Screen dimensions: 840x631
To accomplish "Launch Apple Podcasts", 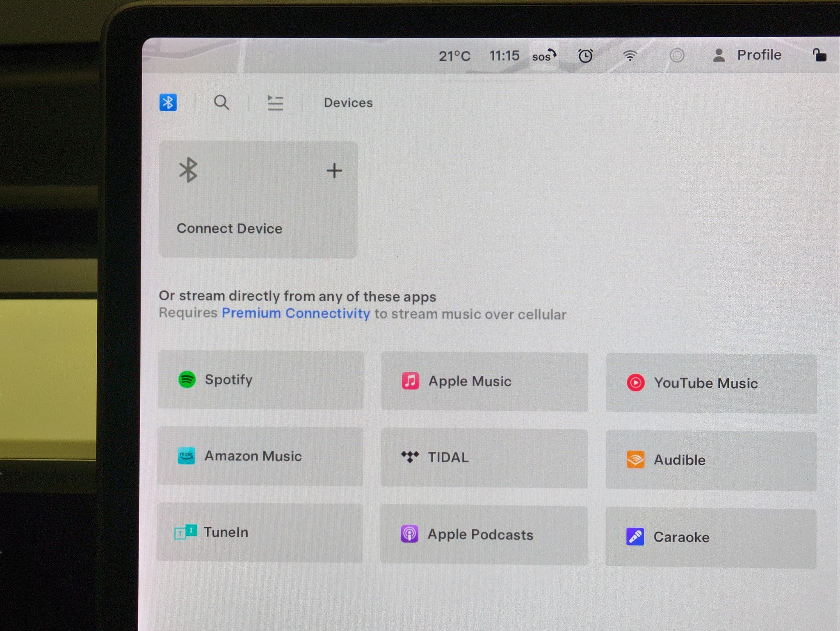I will coord(484,535).
